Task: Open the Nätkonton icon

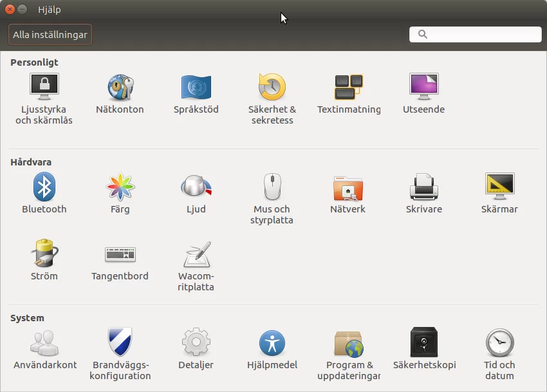Action: [x=120, y=87]
